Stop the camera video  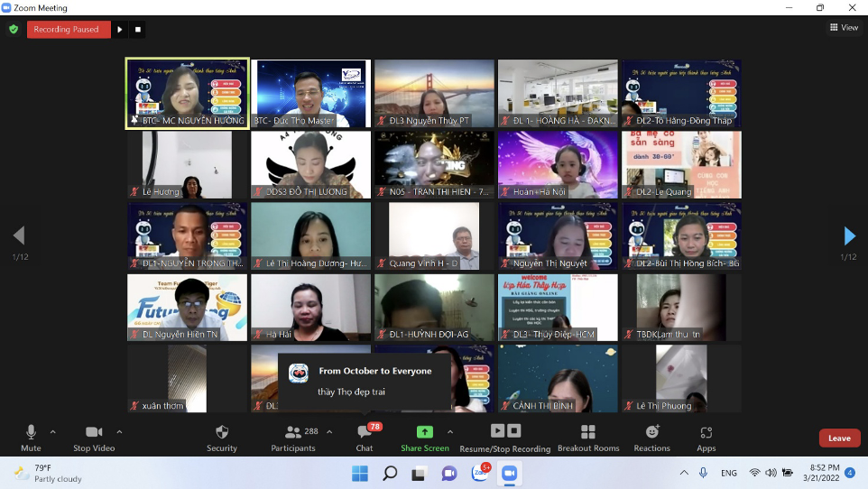click(94, 433)
